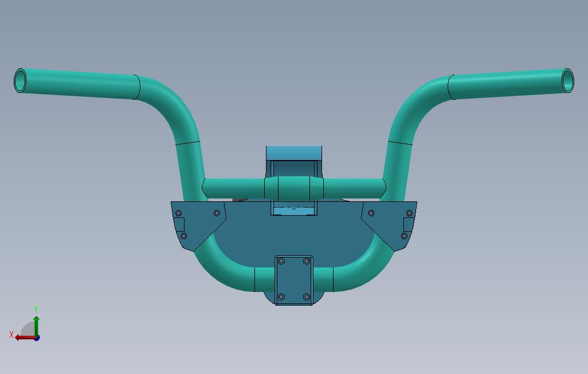588x374 pixels.
Task: Select the horizontal cross-bar tube in the center
Action: click(294, 188)
